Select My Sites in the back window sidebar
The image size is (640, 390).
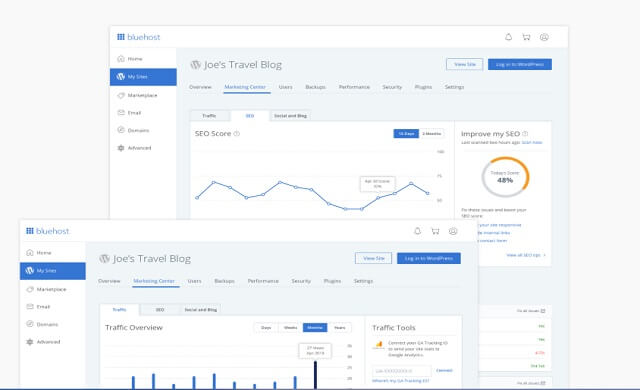click(143, 77)
